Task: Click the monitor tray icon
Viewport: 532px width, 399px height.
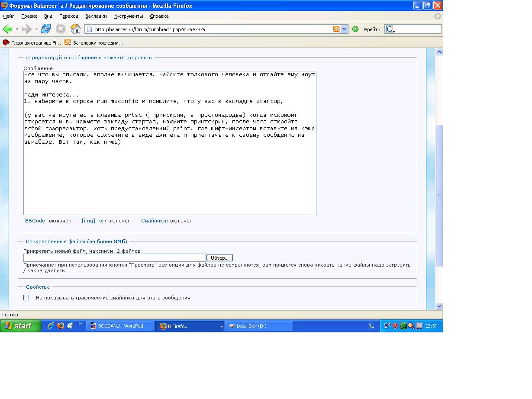Action: pos(419,326)
